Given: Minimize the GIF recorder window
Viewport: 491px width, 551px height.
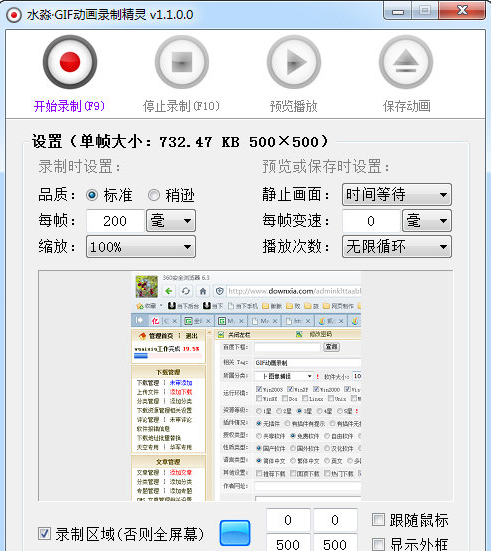Looking at the screenshot, I should [x=398, y=11].
